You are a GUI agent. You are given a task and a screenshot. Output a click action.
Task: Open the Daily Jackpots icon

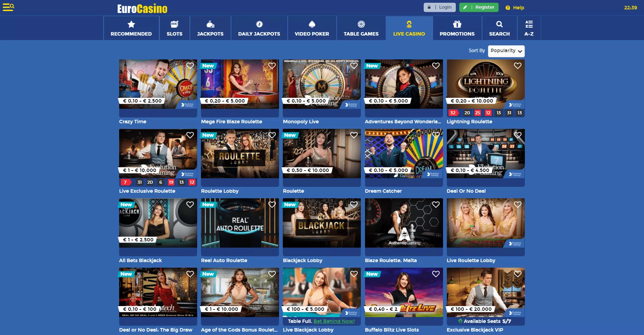(x=259, y=24)
